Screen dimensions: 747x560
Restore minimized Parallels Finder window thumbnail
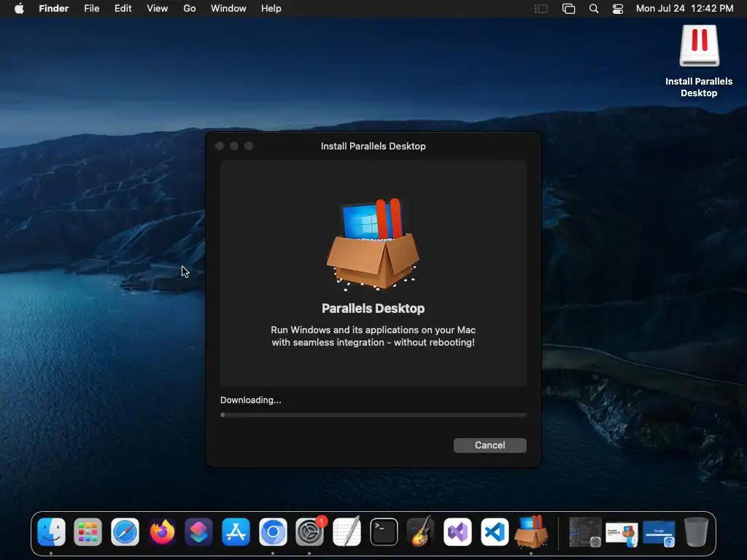[622, 534]
